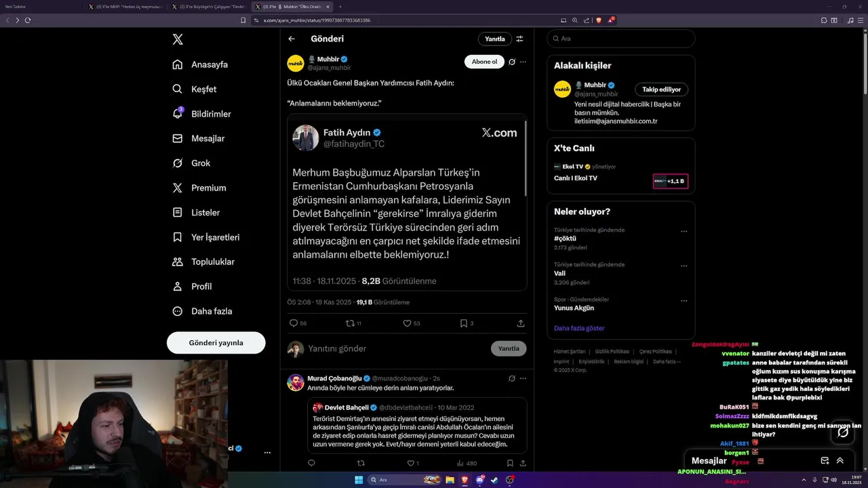The image size is (868, 488).
Task: Open Keşfet in the sidebar
Action: (194, 89)
